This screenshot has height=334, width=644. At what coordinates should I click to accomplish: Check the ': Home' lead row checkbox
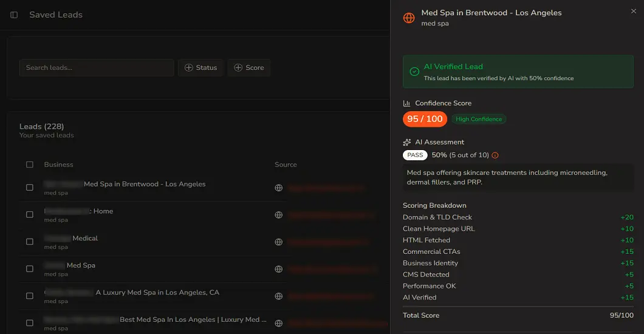click(30, 214)
